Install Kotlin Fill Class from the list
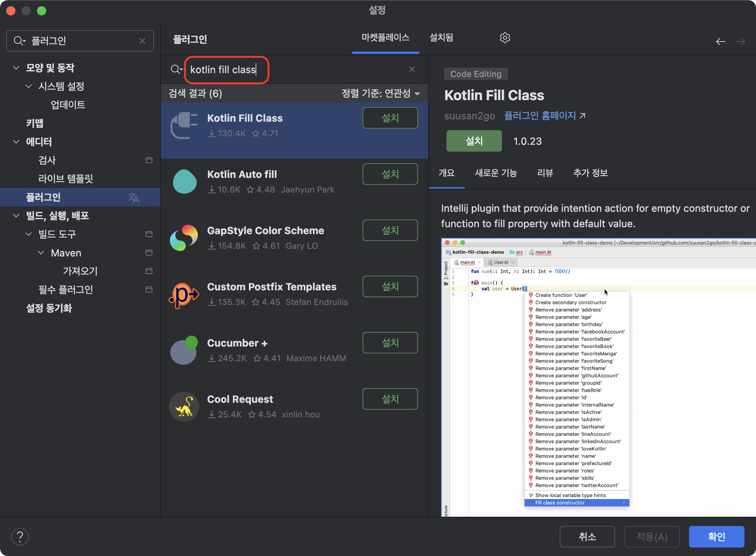Image resolution: width=756 pixels, height=556 pixels. [390, 118]
